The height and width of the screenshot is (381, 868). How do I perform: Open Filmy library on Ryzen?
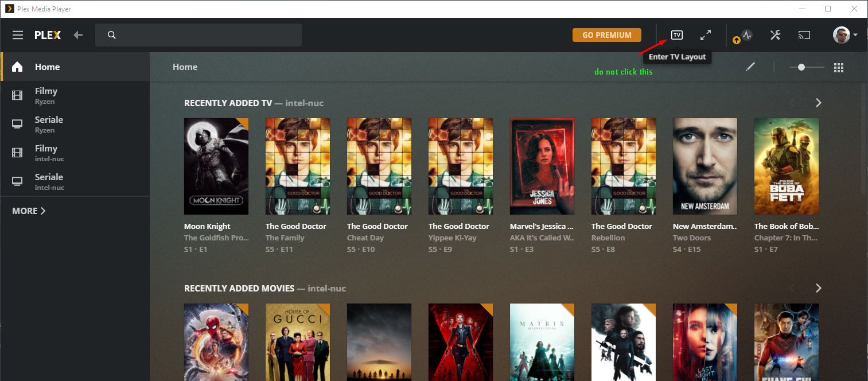point(75,95)
